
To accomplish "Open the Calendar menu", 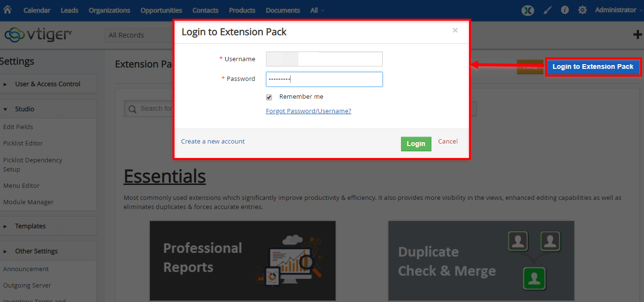I will point(37,10).
